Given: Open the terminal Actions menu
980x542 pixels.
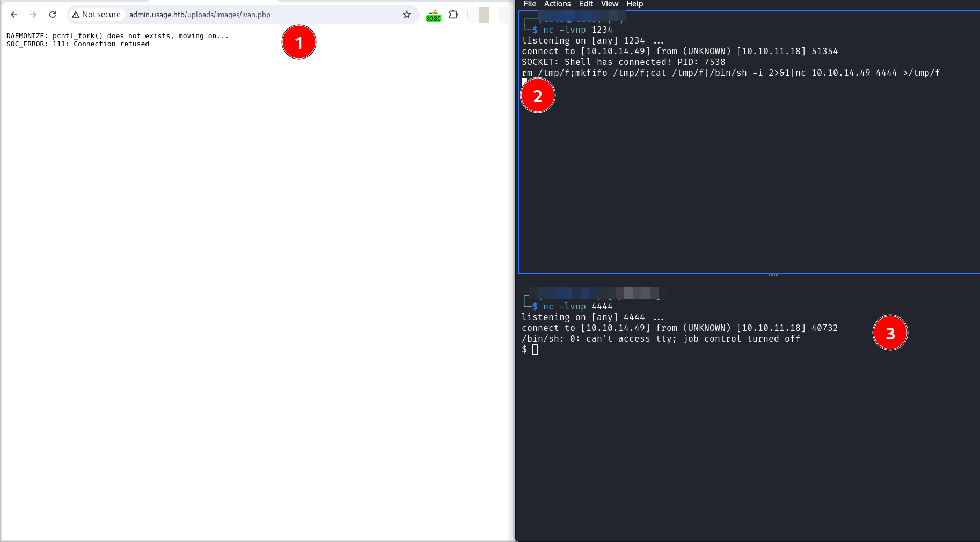Looking at the screenshot, I should coord(557,4).
